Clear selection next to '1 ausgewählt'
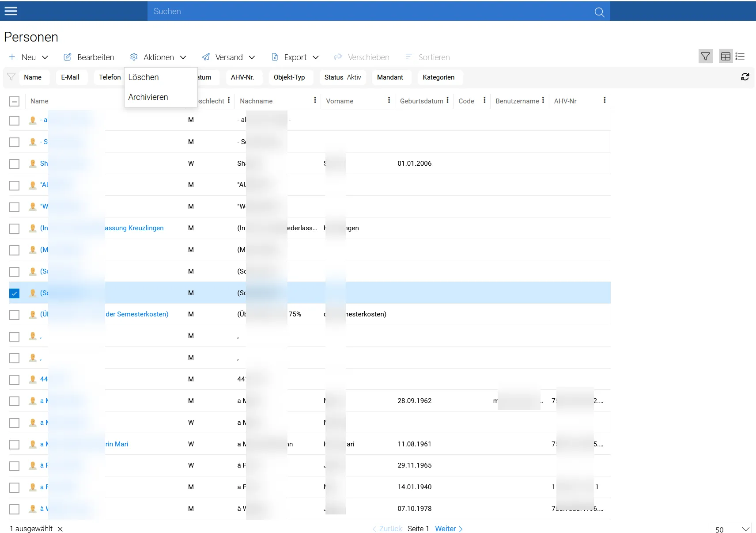The width and height of the screenshot is (756, 533). [60, 529]
